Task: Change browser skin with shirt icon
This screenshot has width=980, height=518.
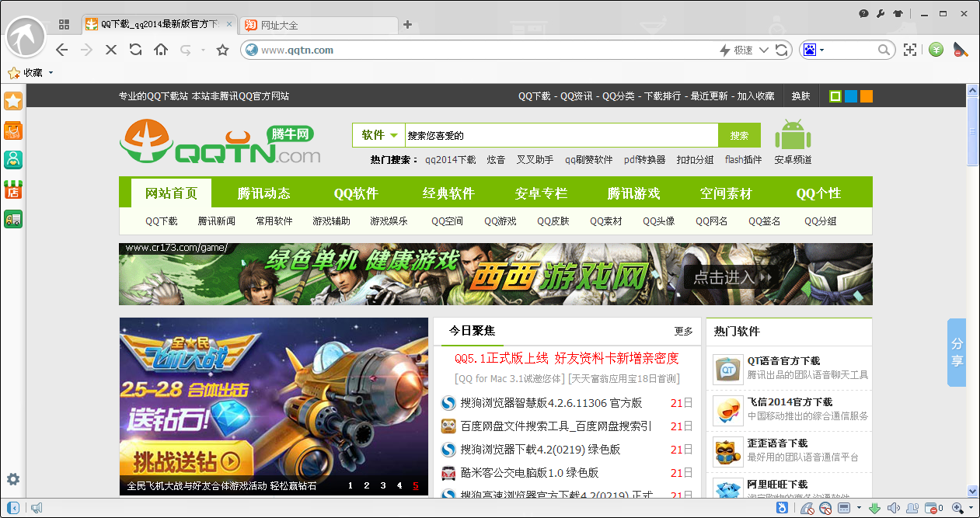Action: 898,13
